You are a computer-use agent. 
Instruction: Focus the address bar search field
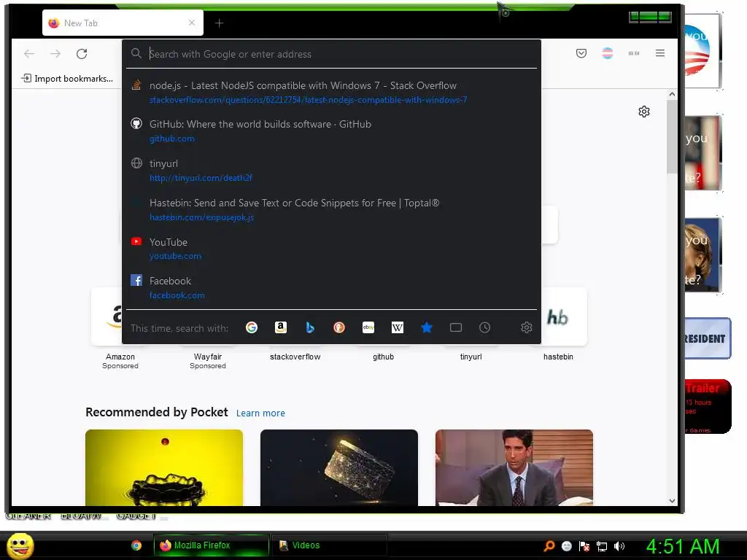[x=332, y=54]
